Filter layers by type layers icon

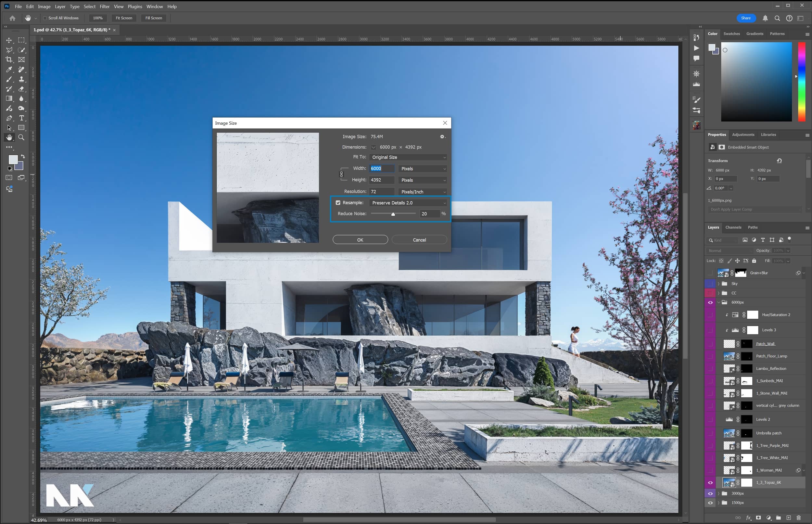763,240
